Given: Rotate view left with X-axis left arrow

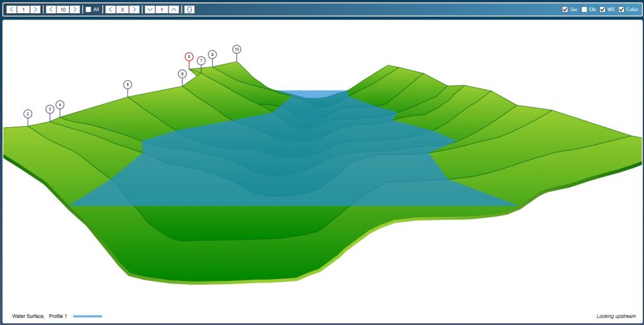Looking at the screenshot, I should pyautogui.click(x=111, y=9).
